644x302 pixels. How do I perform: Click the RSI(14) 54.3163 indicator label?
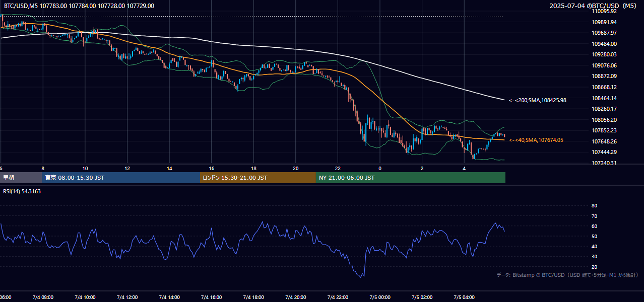(x=23, y=191)
